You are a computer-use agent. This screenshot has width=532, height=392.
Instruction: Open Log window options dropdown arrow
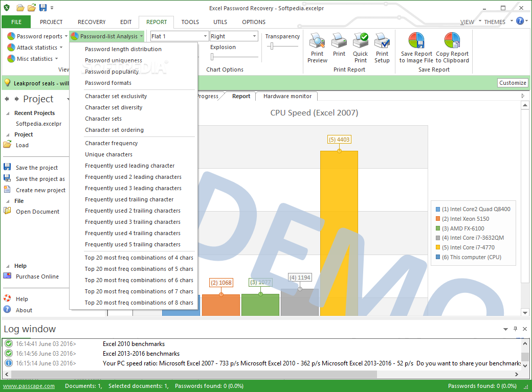click(505, 329)
